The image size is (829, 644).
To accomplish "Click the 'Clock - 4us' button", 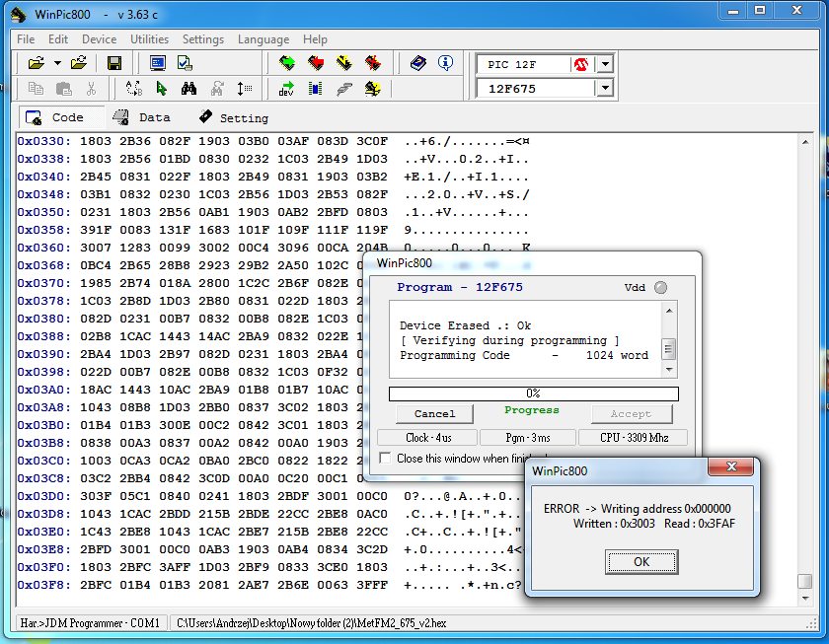I will [427, 438].
